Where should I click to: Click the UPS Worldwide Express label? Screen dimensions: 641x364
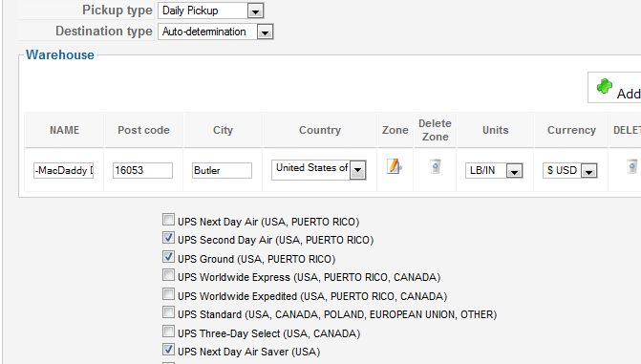(309, 277)
